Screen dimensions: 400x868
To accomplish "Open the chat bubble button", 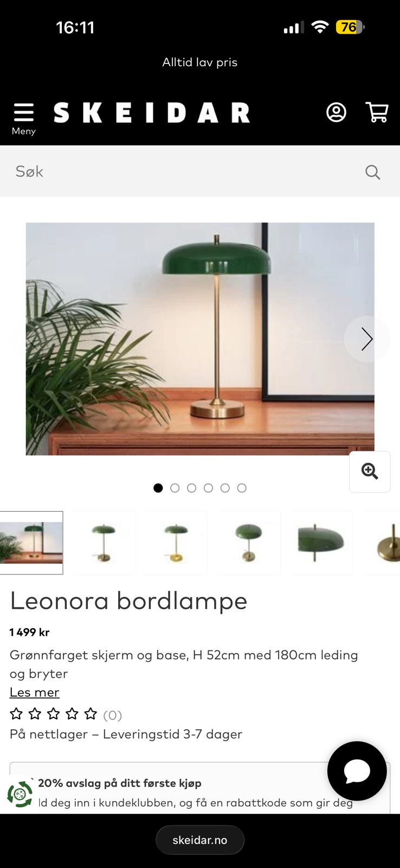I will pos(357,771).
